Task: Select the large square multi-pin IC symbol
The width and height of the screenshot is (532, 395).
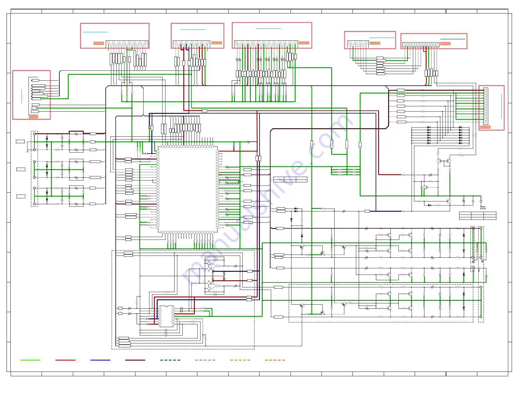Action: [188, 189]
